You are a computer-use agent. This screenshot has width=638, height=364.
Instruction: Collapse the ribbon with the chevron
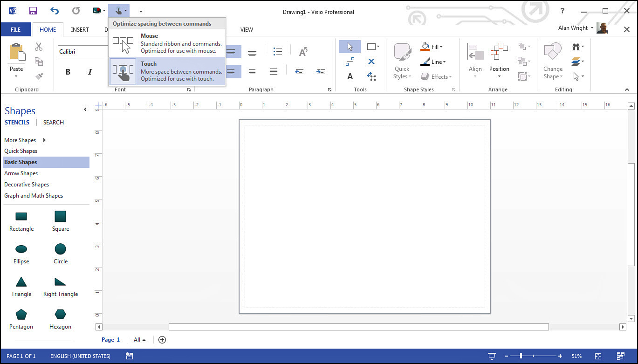627,89
